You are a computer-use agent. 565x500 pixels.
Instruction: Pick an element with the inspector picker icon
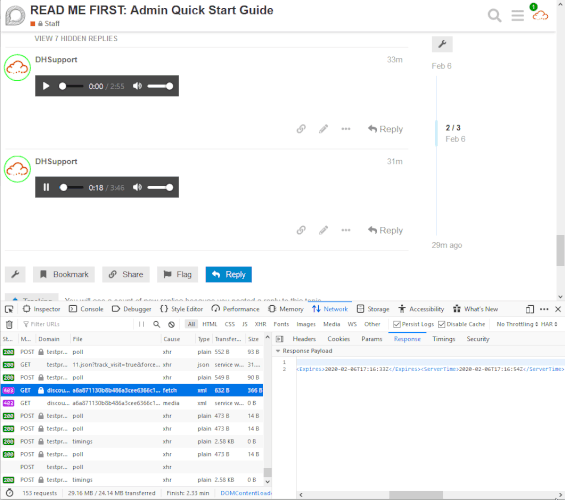pyautogui.click(x=9, y=309)
